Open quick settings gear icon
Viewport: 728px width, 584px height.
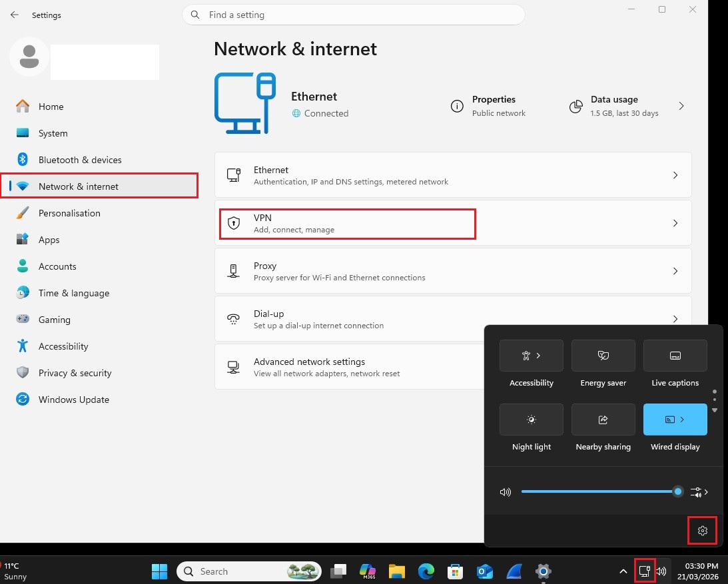point(703,531)
